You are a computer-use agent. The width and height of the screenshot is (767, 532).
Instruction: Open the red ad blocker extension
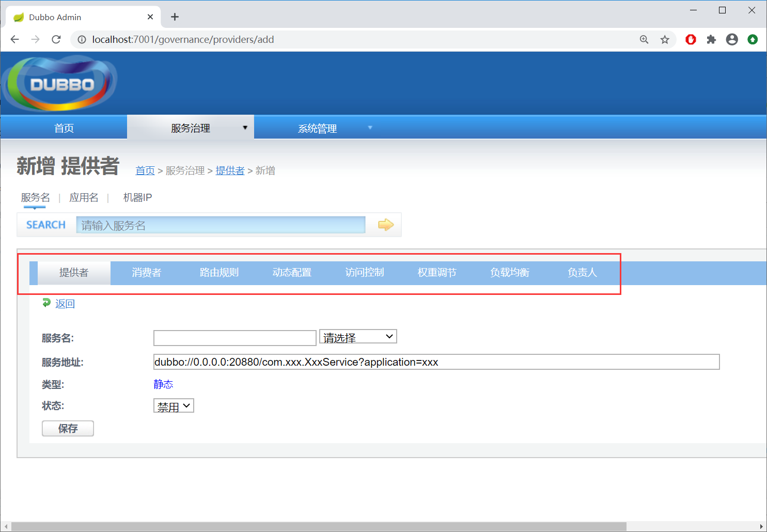pyautogui.click(x=691, y=39)
